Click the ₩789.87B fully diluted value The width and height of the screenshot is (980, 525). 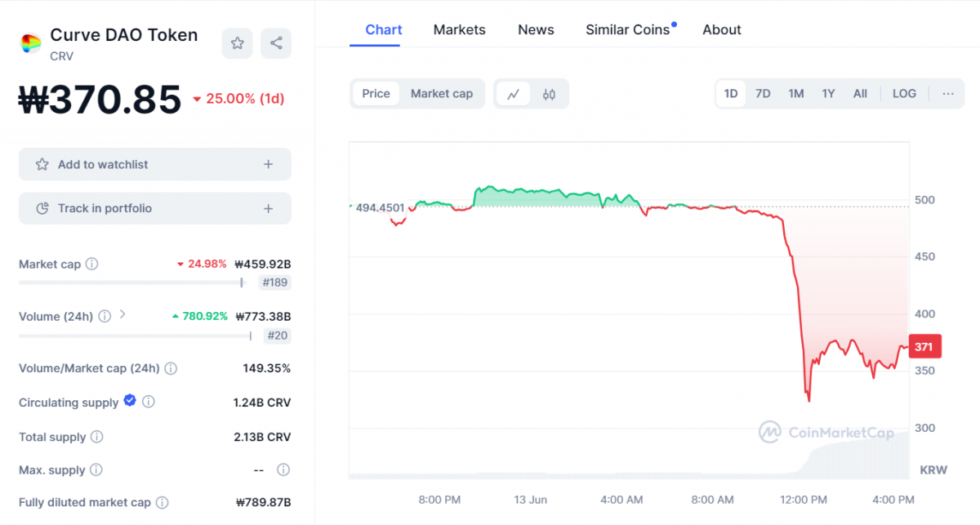(x=263, y=502)
